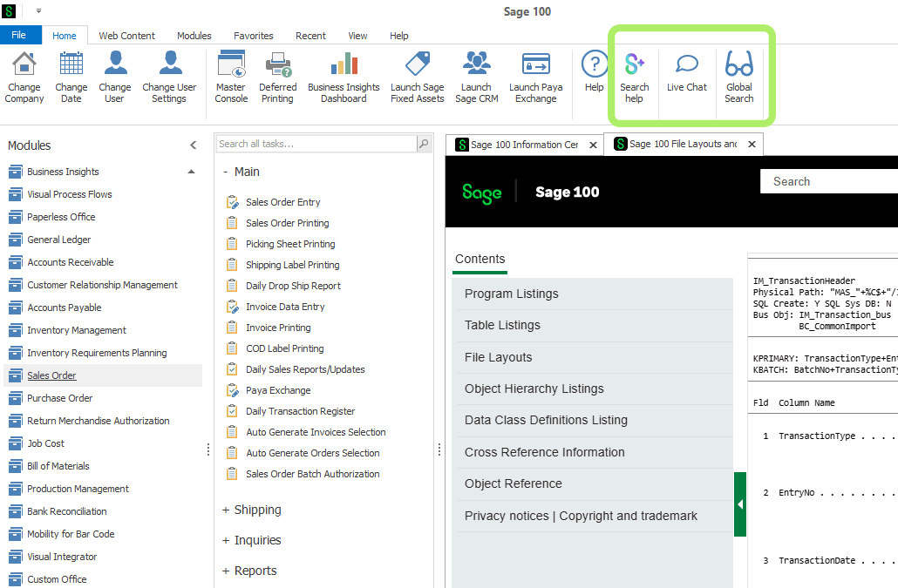Open Paya Exchange task in Main list
Image resolution: width=898 pixels, height=588 pixels.
pos(278,390)
